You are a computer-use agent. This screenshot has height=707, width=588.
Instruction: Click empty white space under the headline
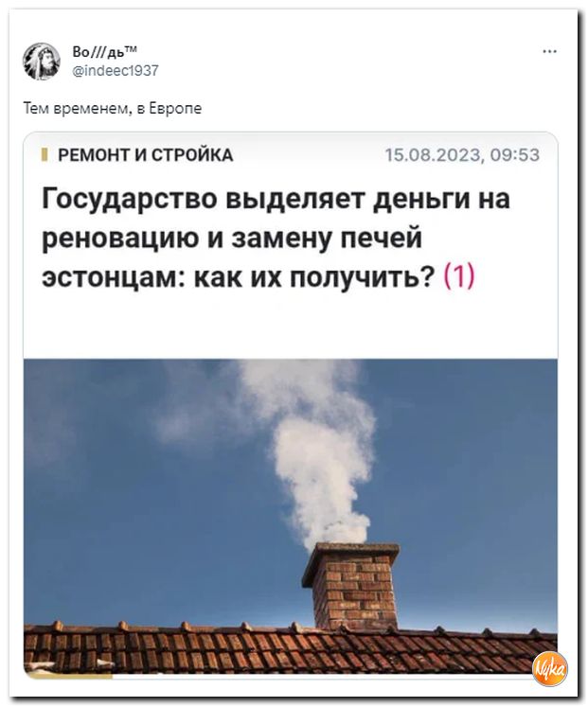[291, 327]
